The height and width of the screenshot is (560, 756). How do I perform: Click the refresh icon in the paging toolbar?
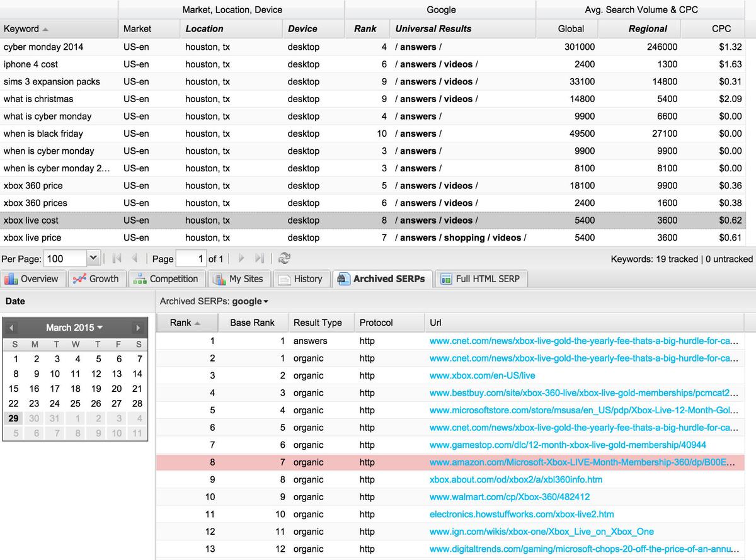[x=284, y=259]
